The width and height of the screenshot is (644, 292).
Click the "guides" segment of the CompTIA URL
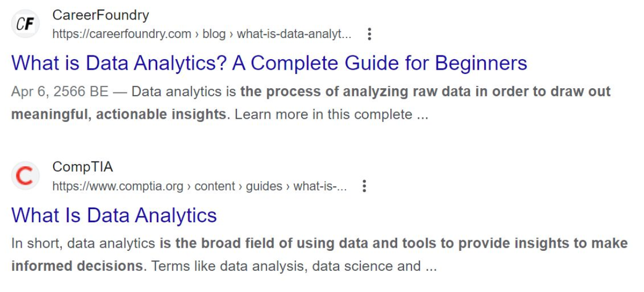pyautogui.click(x=265, y=186)
